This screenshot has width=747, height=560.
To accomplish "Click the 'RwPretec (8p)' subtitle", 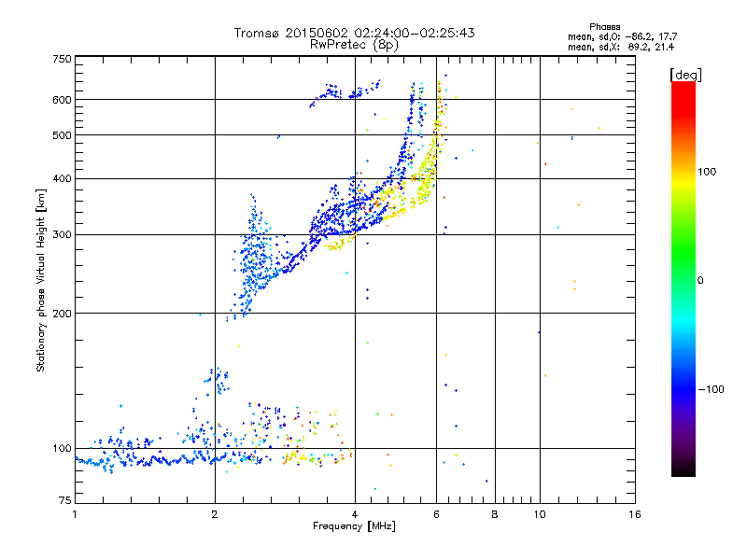I will tap(354, 45).
